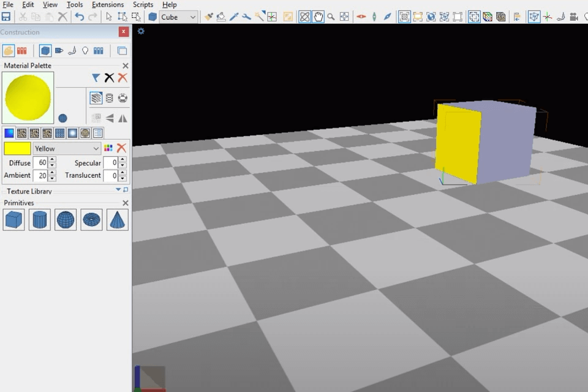
Task: Open the Cube shape dropdown
Action: [x=178, y=17]
